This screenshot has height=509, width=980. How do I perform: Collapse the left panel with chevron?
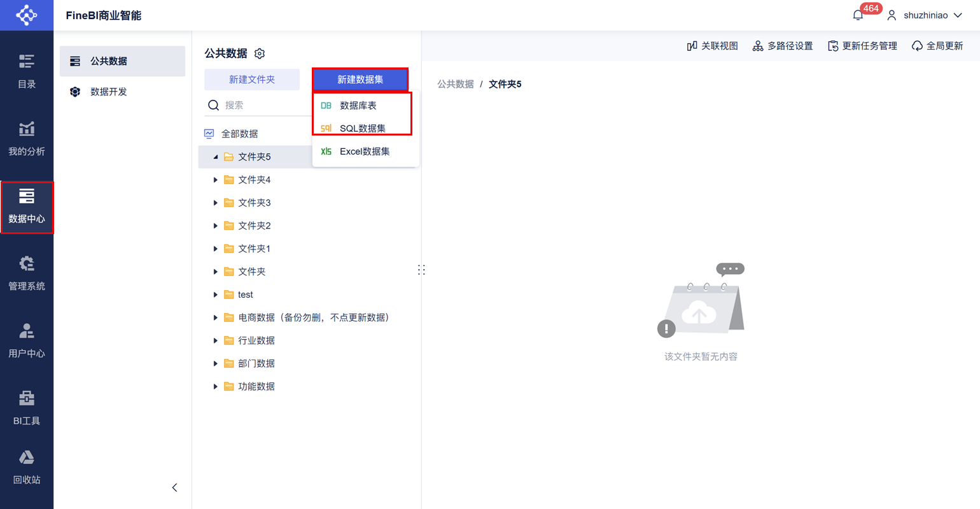[x=174, y=487]
